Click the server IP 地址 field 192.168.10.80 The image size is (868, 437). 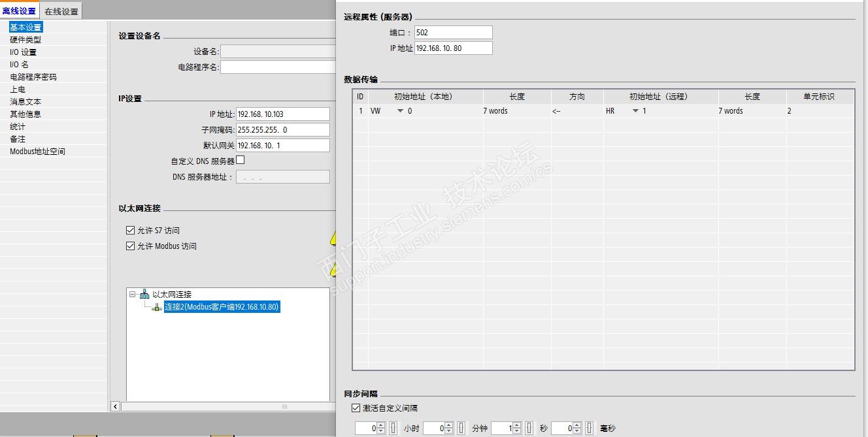[453, 48]
